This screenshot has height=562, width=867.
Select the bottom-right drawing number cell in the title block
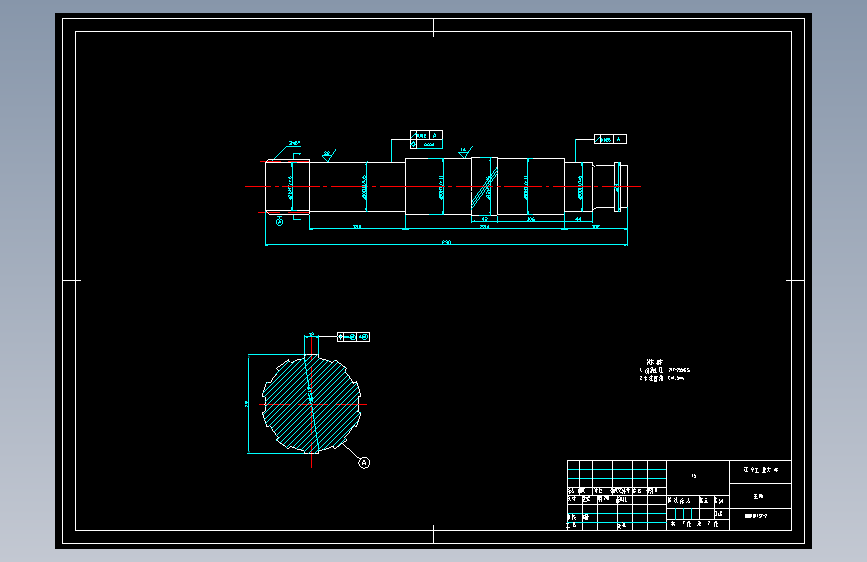point(760,519)
